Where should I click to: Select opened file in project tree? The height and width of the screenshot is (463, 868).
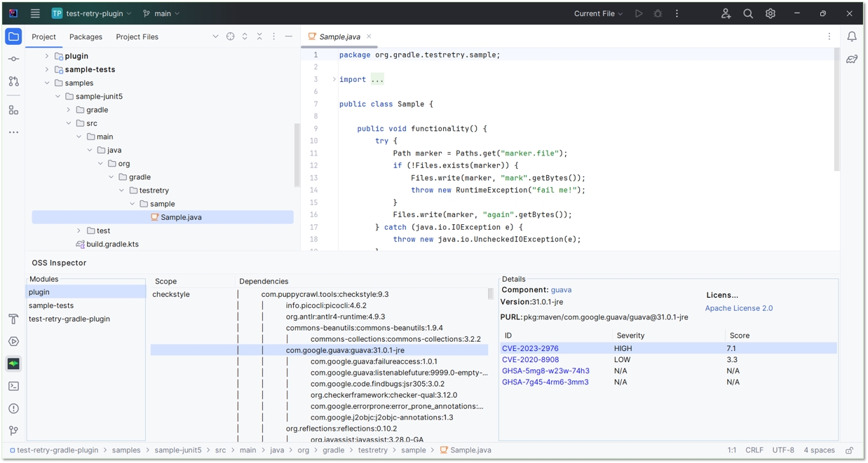coord(230,36)
